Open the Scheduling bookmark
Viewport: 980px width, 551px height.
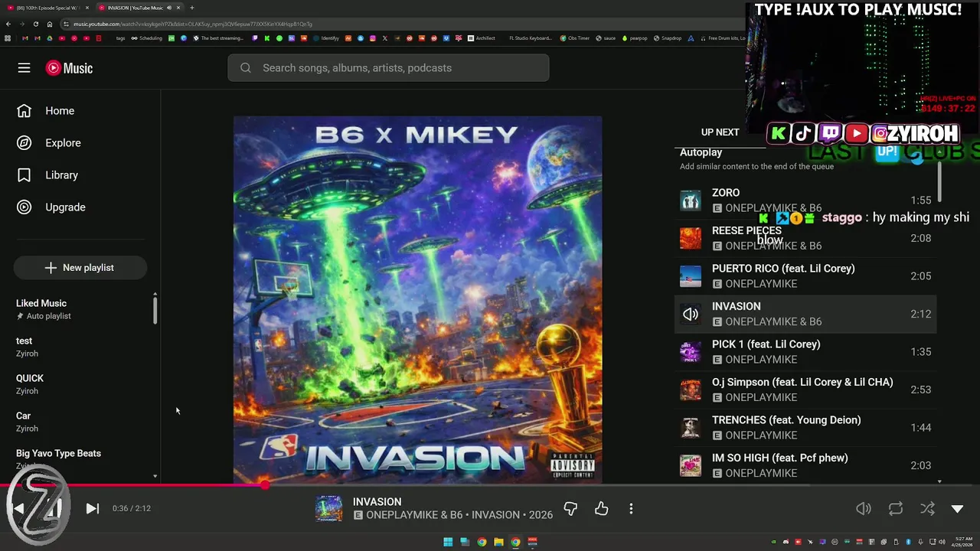(x=146, y=38)
